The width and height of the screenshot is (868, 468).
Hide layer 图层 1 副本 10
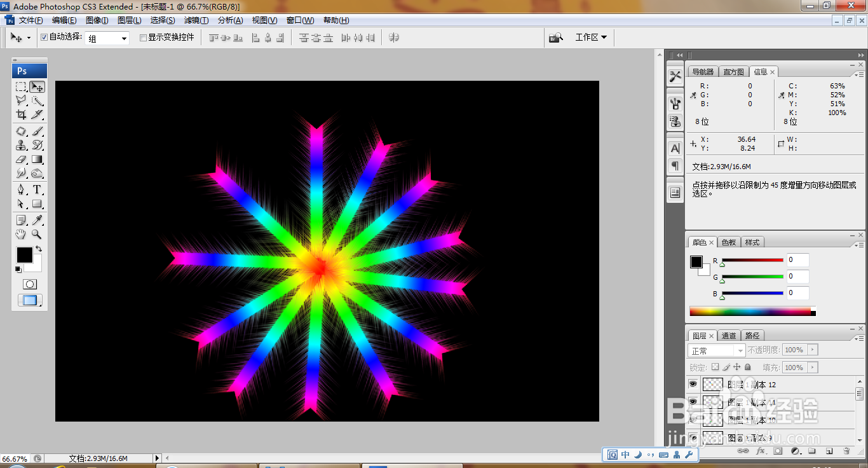[693, 420]
